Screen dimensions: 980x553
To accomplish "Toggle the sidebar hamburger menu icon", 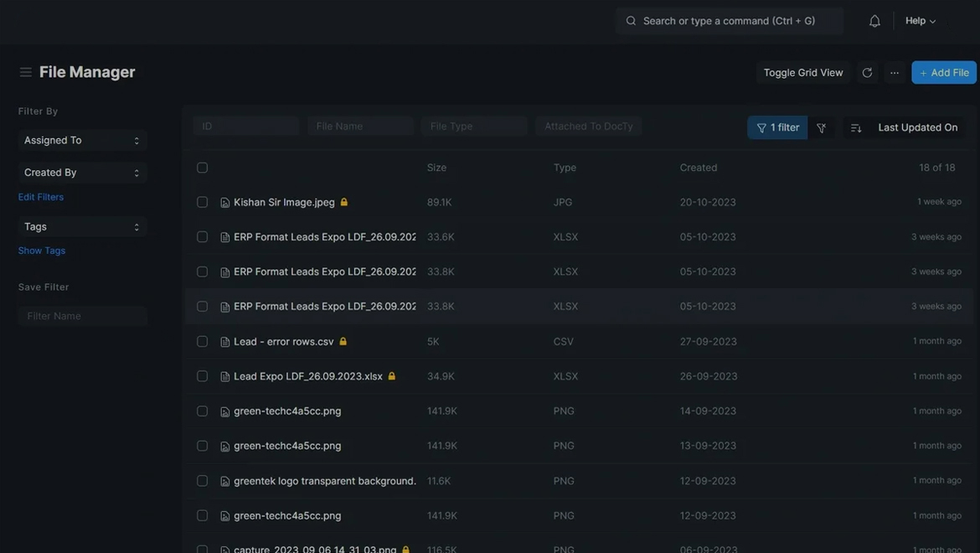I will point(26,72).
